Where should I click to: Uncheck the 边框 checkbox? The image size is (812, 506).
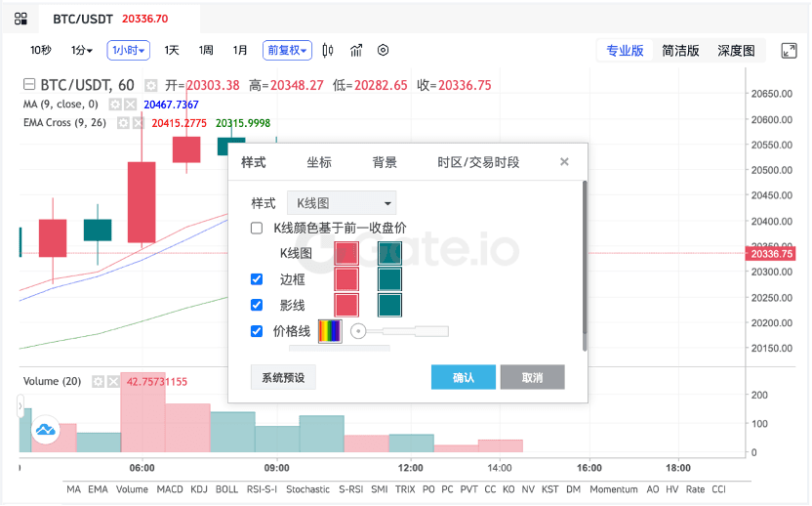pyautogui.click(x=257, y=279)
